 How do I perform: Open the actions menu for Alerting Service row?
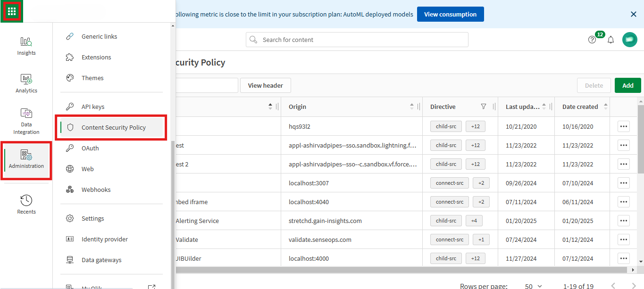click(x=623, y=220)
